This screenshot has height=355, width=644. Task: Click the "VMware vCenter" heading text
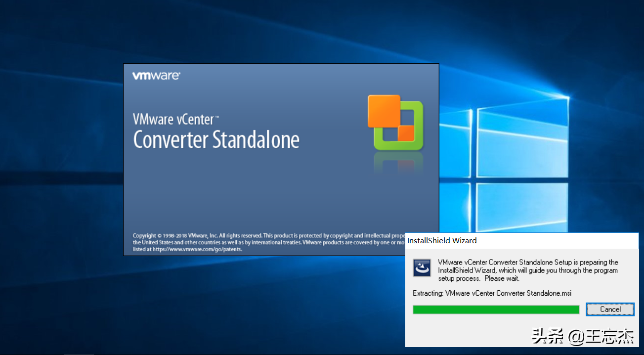pyautogui.click(x=176, y=119)
